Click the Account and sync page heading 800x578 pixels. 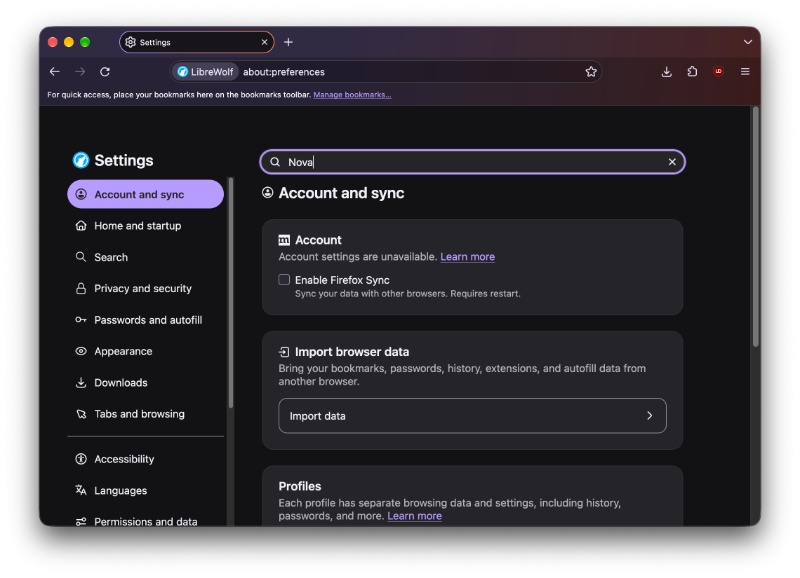point(341,193)
